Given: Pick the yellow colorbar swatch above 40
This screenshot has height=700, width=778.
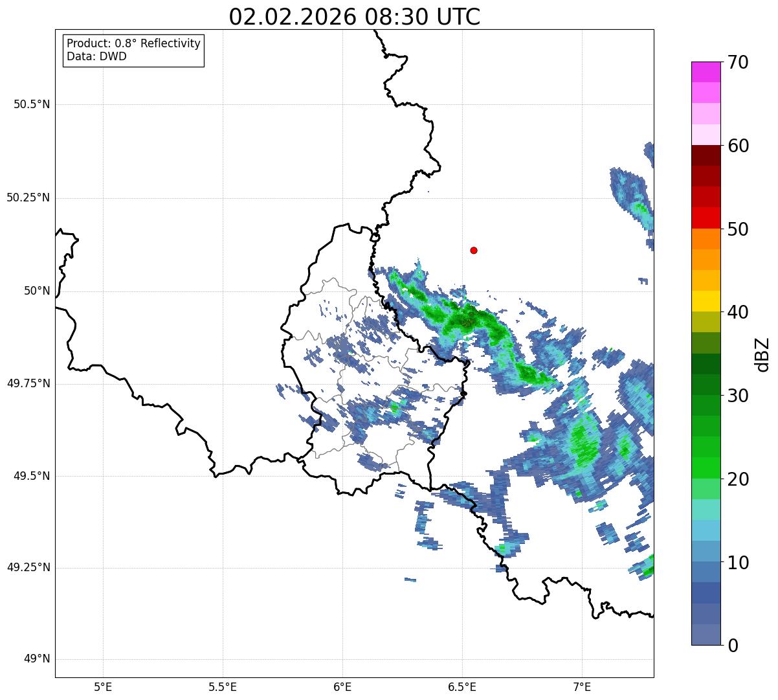Looking at the screenshot, I should coord(706,301).
